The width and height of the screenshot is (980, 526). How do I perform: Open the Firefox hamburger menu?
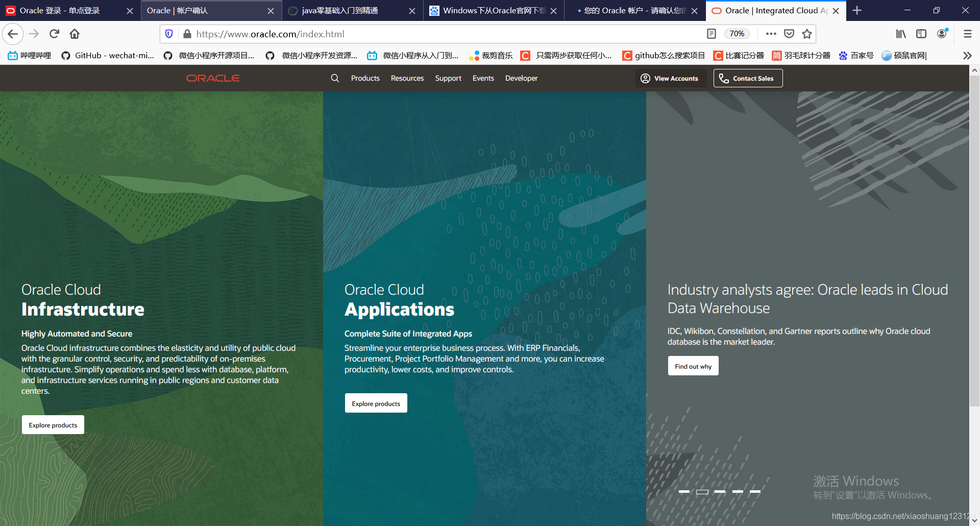point(967,34)
